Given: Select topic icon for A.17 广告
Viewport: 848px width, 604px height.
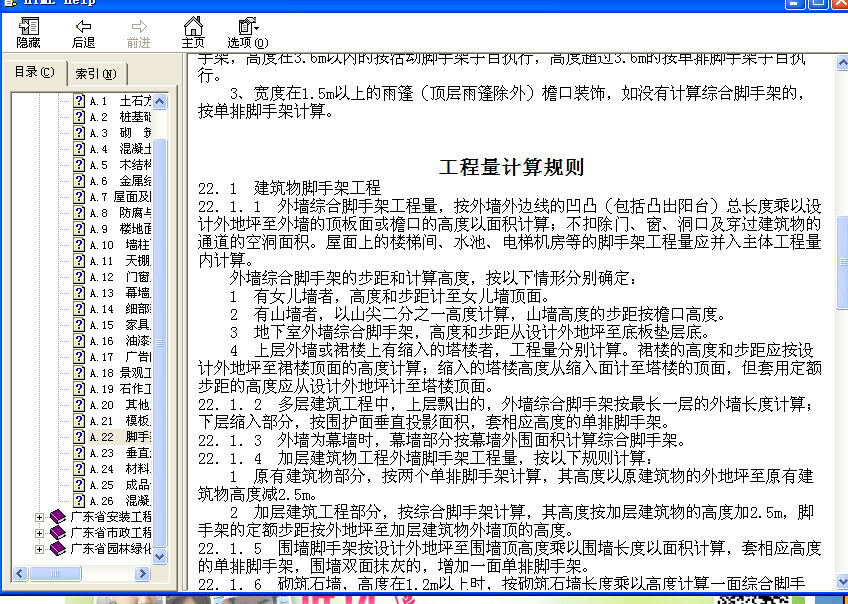Looking at the screenshot, I should point(79,357).
